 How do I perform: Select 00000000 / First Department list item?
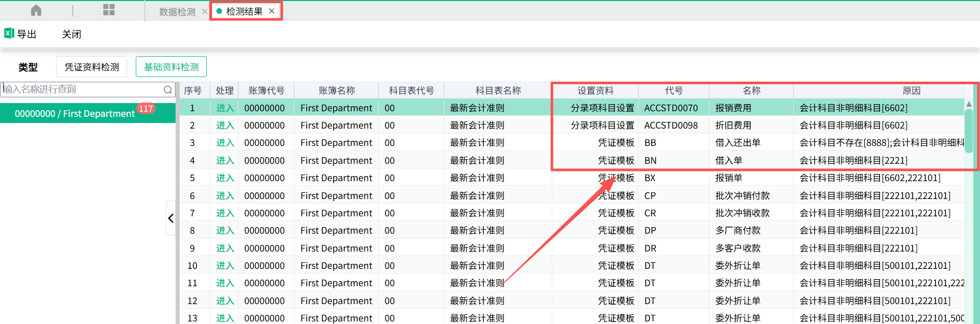(x=75, y=114)
